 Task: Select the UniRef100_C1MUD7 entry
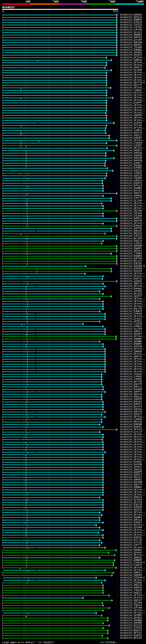pyautogui.click(x=131, y=173)
